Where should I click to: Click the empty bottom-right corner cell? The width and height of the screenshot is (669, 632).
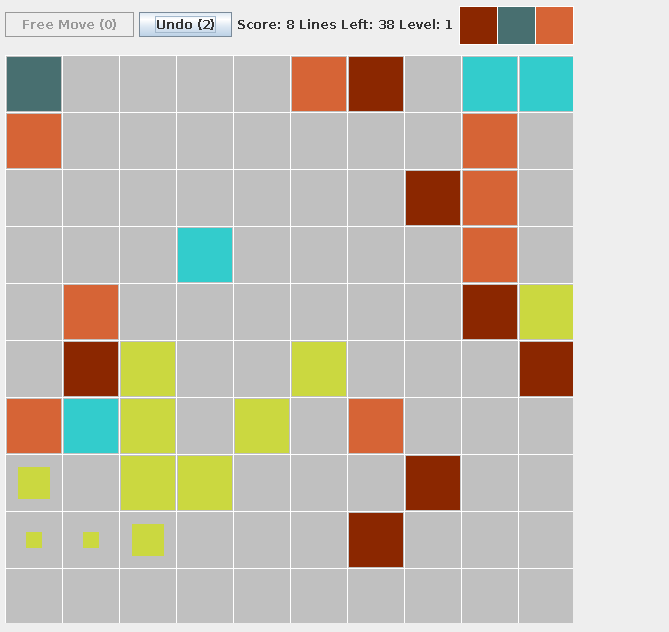coord(546,596)
